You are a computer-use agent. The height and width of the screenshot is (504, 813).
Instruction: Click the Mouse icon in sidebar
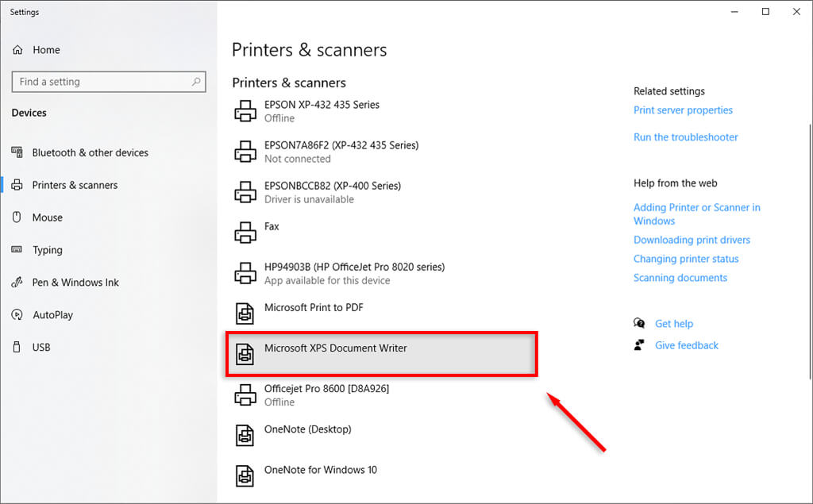point(17,217)
